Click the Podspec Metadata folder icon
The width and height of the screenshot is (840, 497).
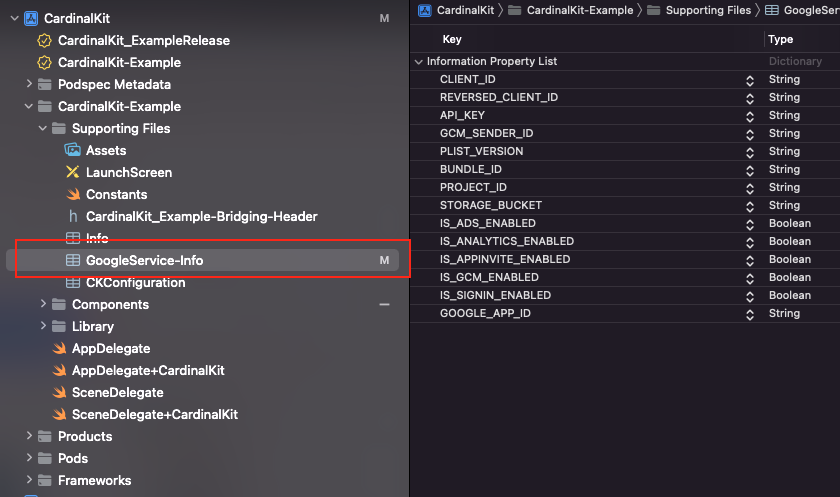(44, 84)
